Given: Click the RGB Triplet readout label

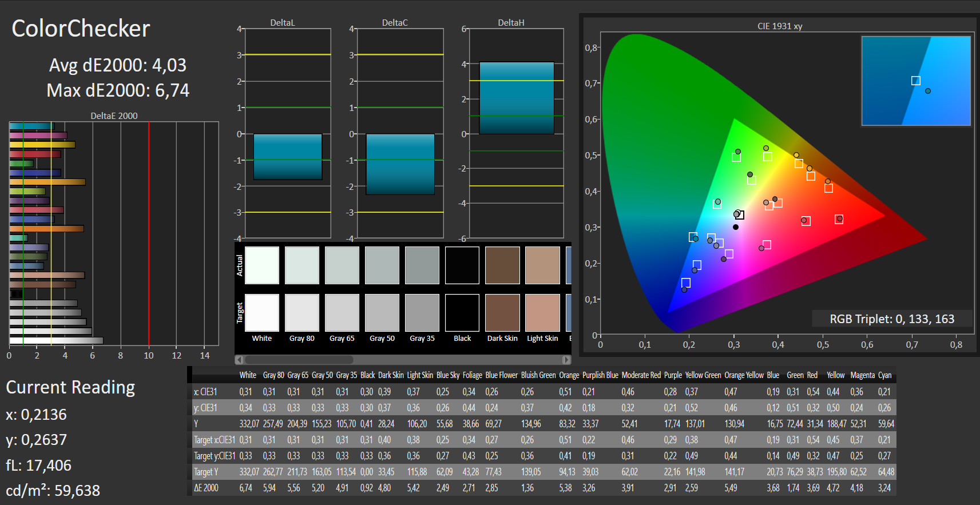Looking at the screenshot, I should point(891,319).
